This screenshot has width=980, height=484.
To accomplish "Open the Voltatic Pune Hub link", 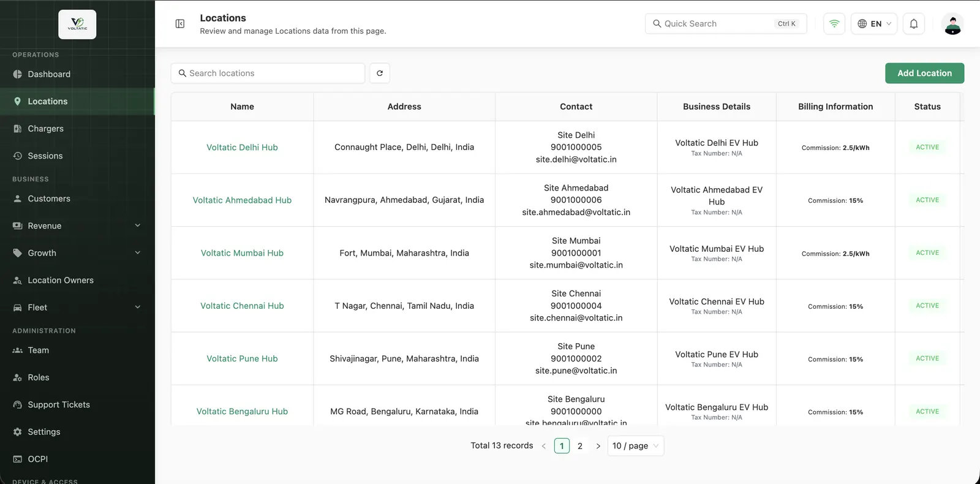I will (242, 359).
